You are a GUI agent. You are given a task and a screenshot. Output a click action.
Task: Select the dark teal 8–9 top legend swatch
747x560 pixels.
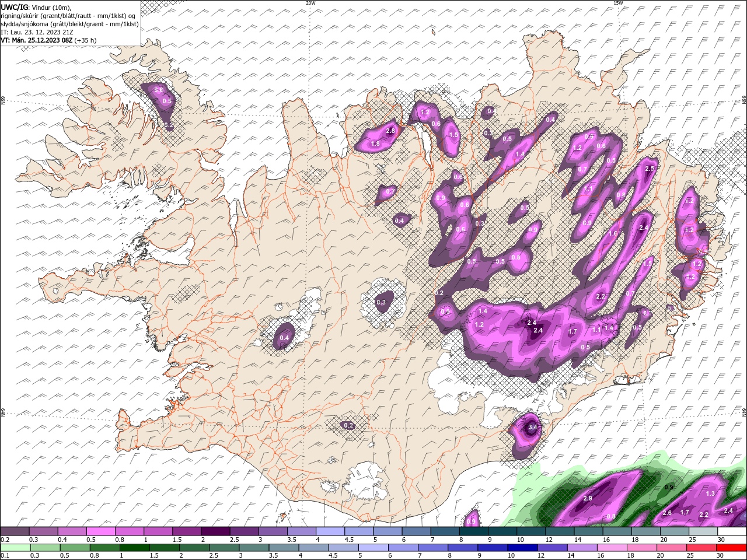click(x=474, y=531)
